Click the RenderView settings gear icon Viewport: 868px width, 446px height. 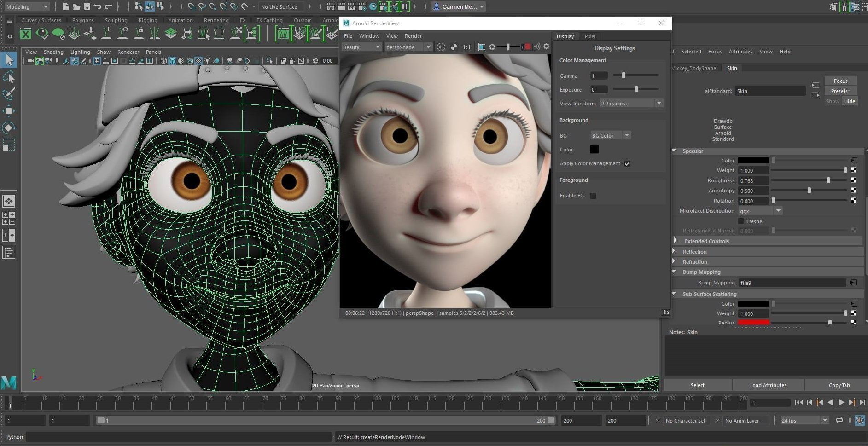pos(546,47)
